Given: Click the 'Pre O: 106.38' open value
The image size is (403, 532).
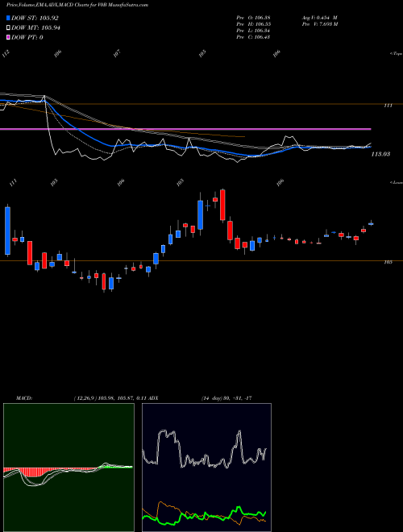Looking at the screenshot, I should point(253,18).
